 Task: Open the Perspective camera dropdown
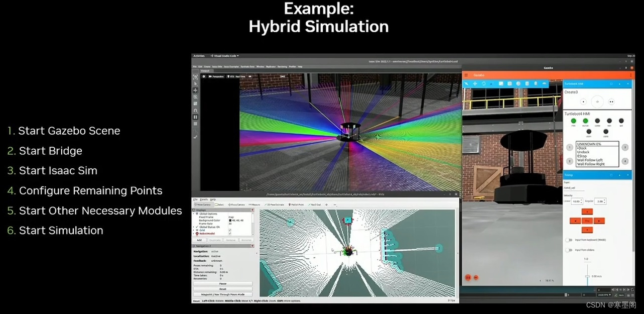(x=217, y=76)
